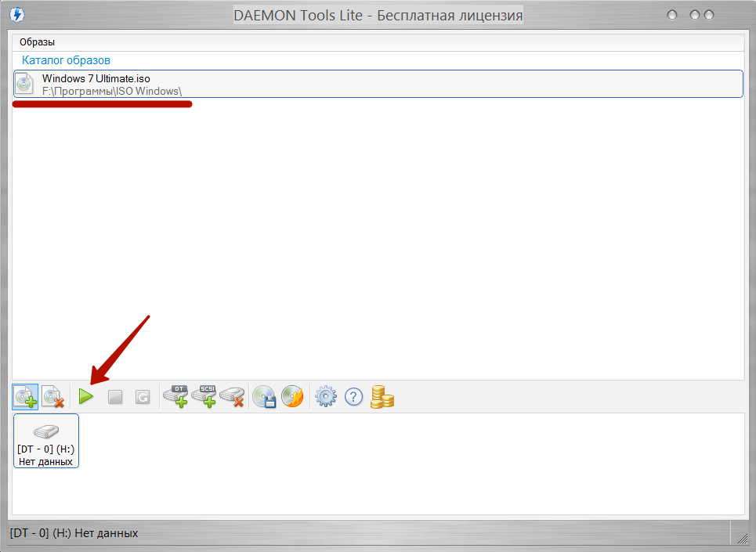
Task: Click the gold coins license icon
Action: click(382, 398)
